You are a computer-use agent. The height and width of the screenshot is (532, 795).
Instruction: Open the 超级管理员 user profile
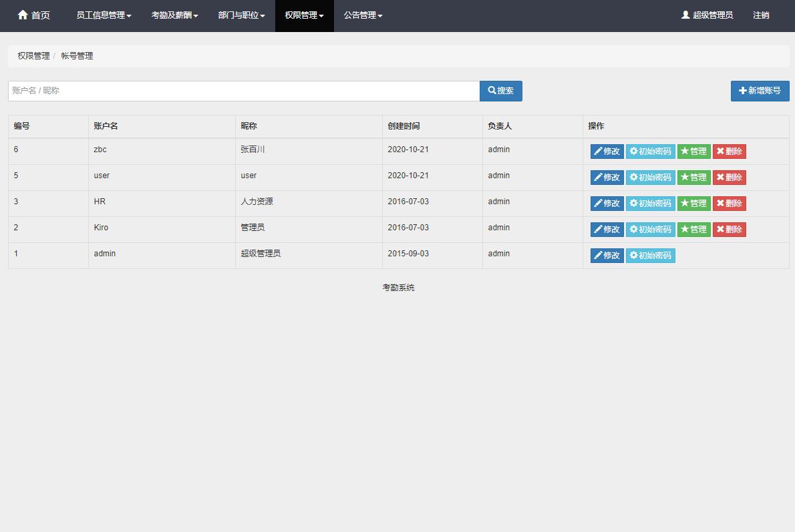click(x=707, y=15)
